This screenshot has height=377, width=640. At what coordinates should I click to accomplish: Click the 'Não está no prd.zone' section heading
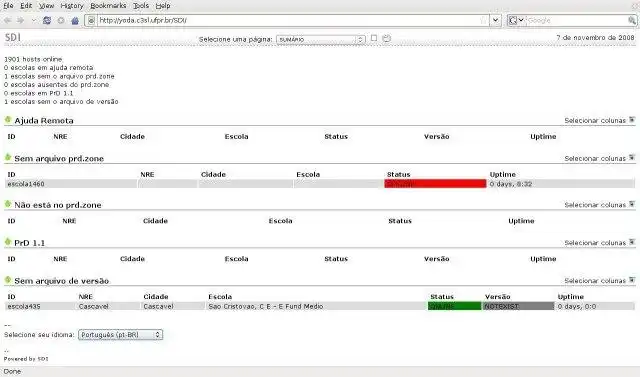tap(58, 205)
